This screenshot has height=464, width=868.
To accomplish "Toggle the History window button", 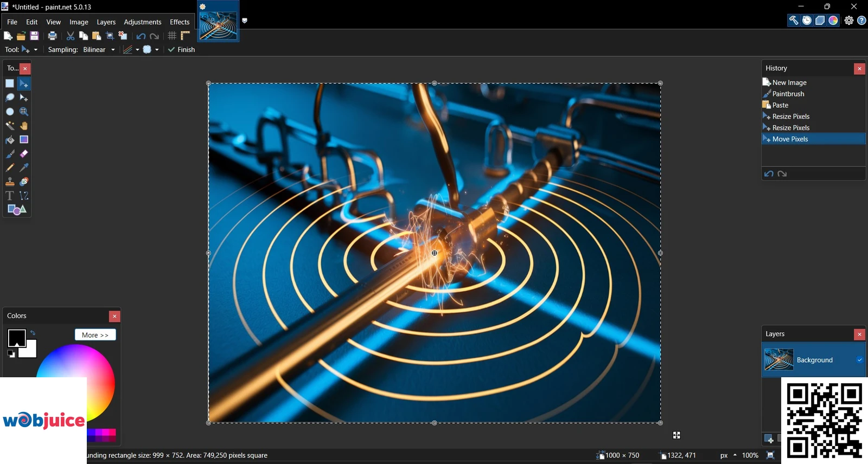I will [x=807, y=21].
